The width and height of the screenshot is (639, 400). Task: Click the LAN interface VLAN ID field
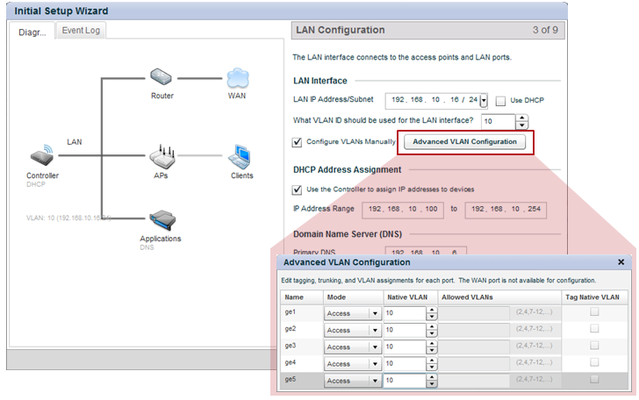(498, 121)
